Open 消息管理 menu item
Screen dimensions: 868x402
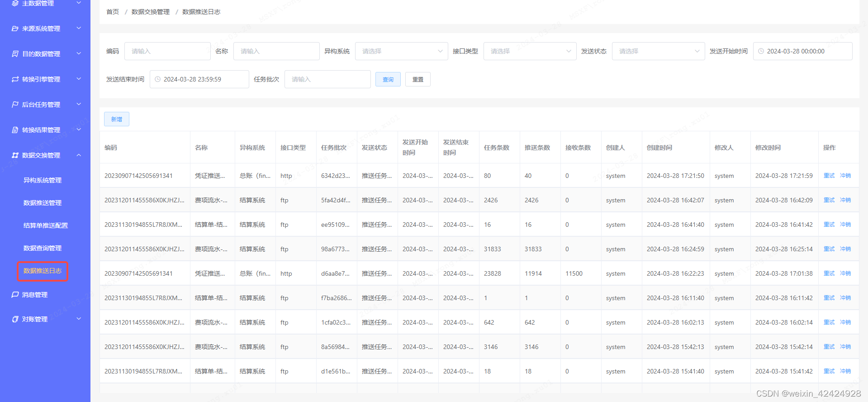tap(35, 295)
